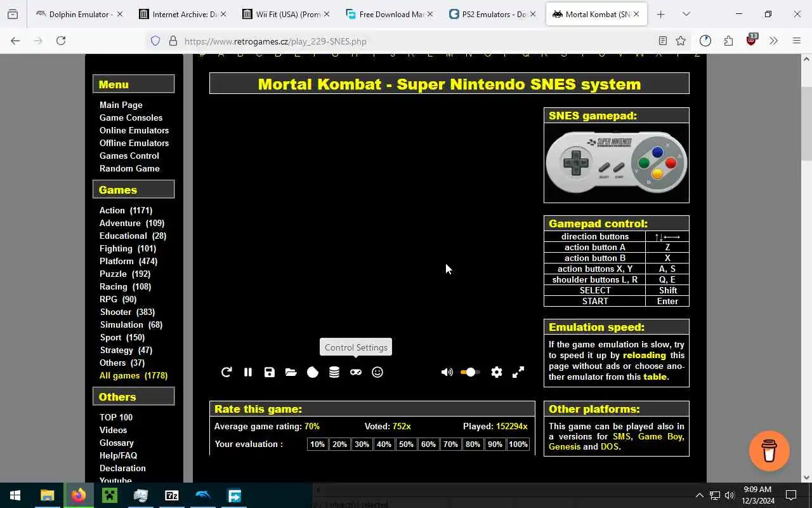Show hidden system tray icons
Image resolution: width=812 pixels, height=508 pixels.
pyautogui.click(x=699, y=495)
